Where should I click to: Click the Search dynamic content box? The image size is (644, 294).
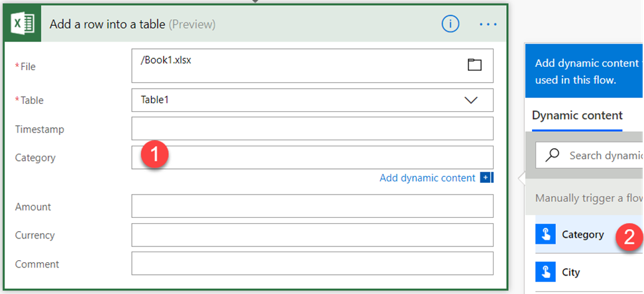coord(604,156)
